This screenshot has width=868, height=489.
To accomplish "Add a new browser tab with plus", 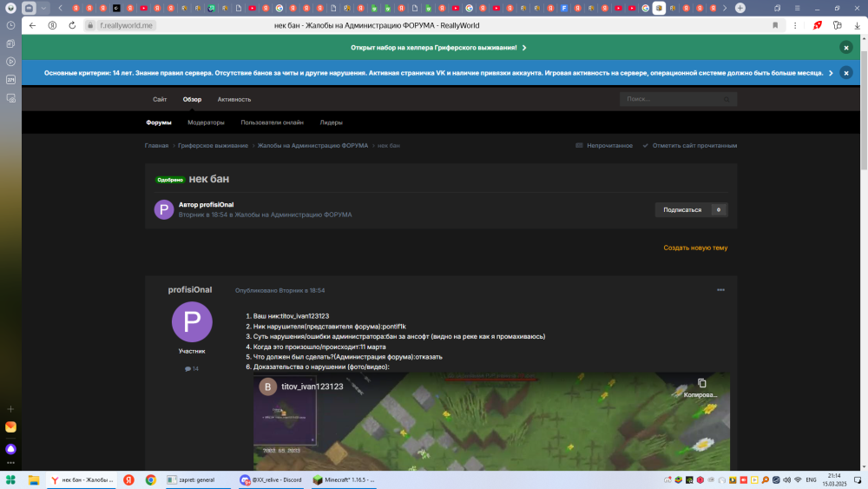I will click(x=740, y=9).
